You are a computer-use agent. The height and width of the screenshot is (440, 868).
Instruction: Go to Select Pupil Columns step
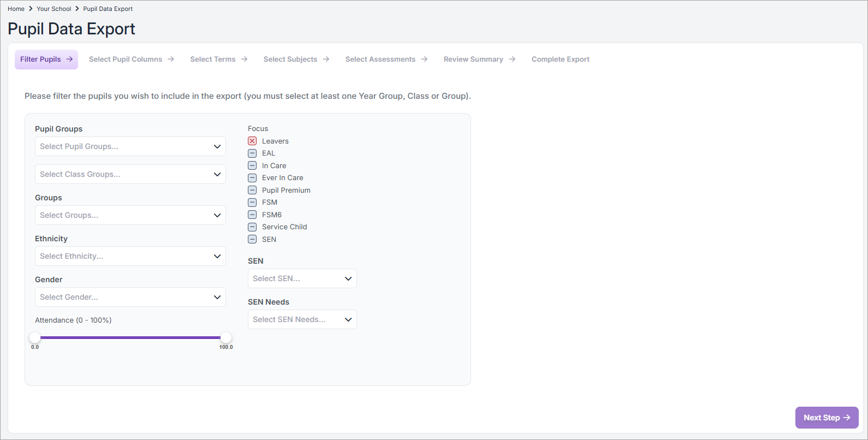pos(126,60)
